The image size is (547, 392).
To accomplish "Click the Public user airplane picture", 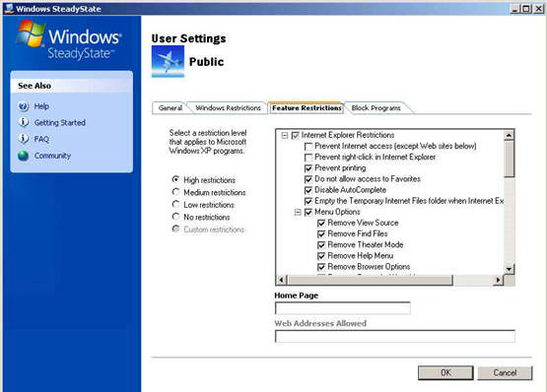I will [x=168, y=61].
